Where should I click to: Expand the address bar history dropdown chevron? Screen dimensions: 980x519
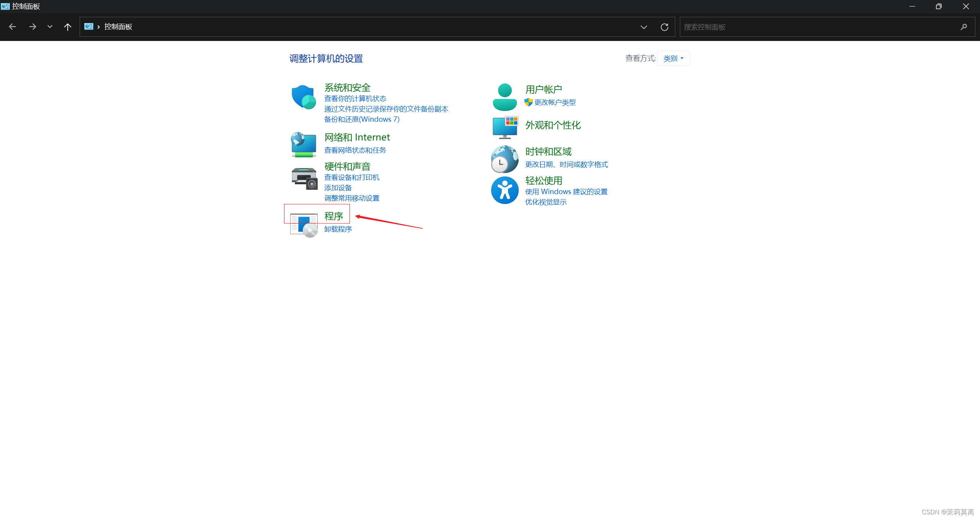(644, 27)
